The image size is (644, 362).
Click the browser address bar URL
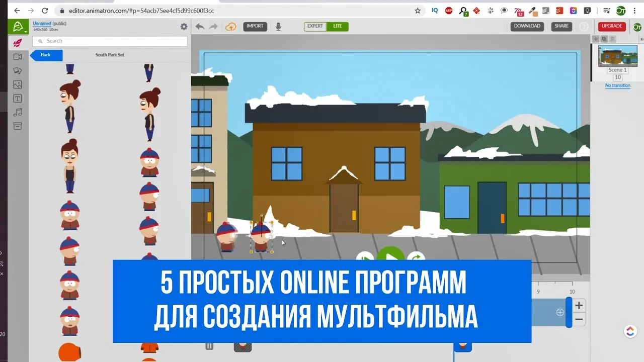[141, 10]
